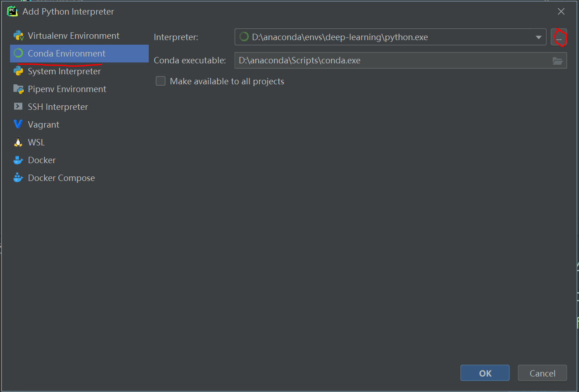Click the WSL penguin icon
The height and width of the screenshot is (392, 579).
click(18, 142)
